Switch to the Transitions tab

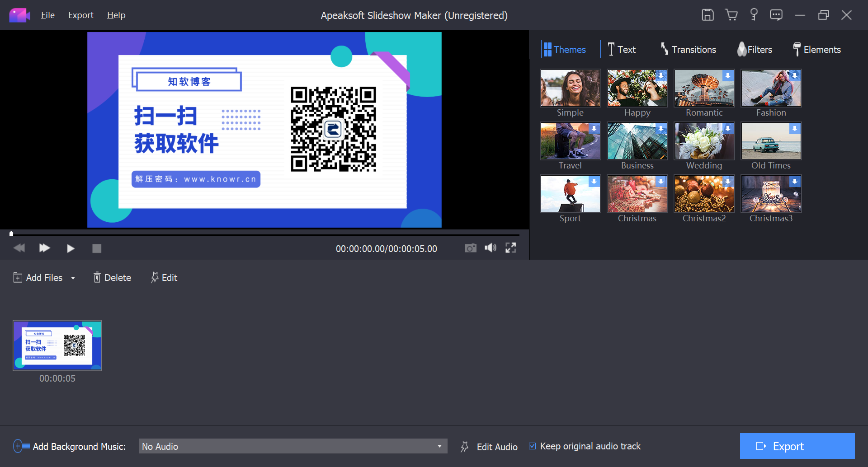pyautogui.click(x=689, y=49)
